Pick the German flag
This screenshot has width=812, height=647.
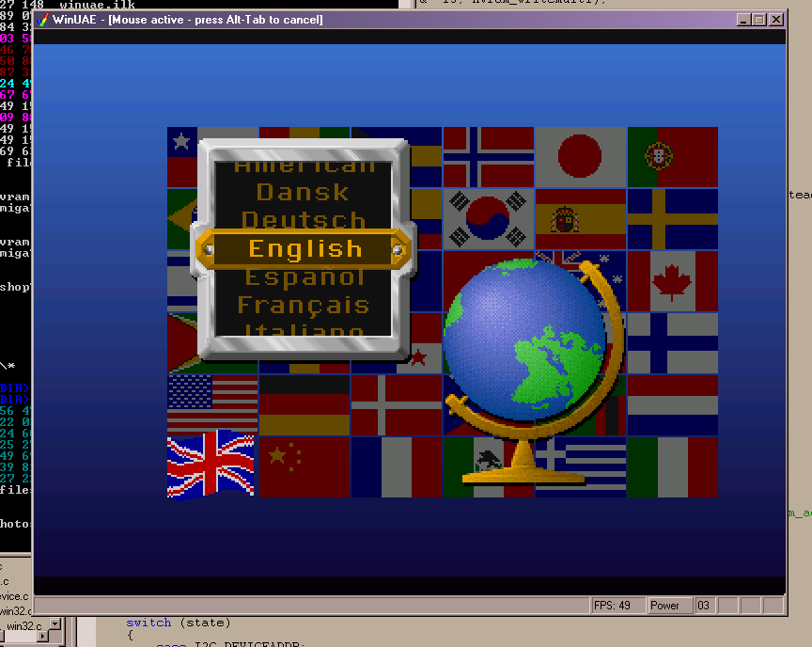(x=304, y=405)
